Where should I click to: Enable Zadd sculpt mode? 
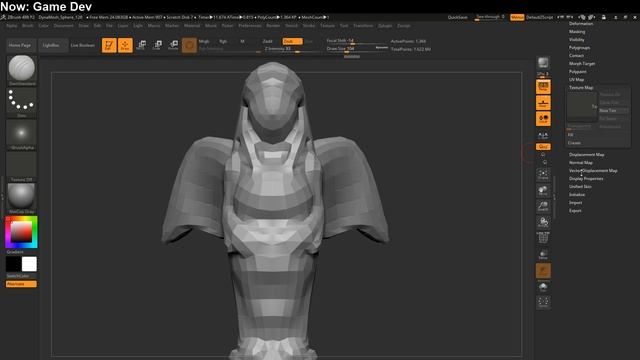click(x=268, y=41)
